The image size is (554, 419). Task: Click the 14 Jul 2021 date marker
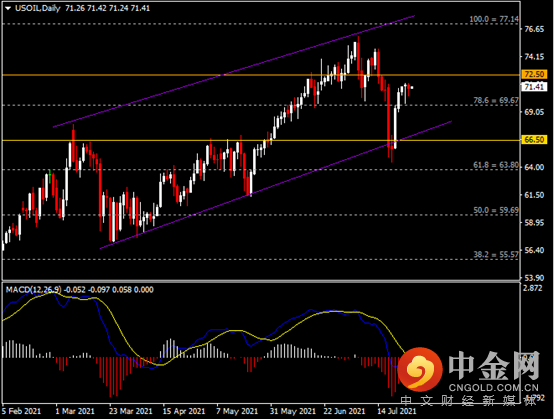[x=396, y=411]
